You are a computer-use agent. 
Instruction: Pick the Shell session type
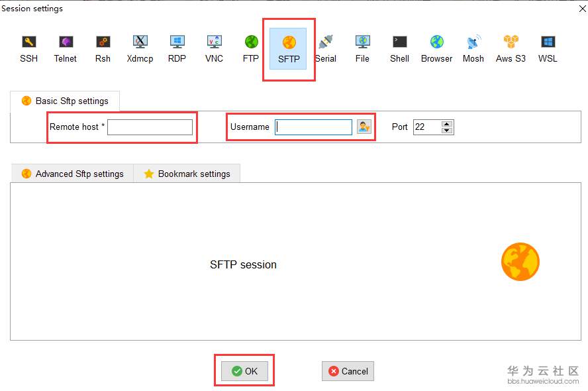point(399,49)
